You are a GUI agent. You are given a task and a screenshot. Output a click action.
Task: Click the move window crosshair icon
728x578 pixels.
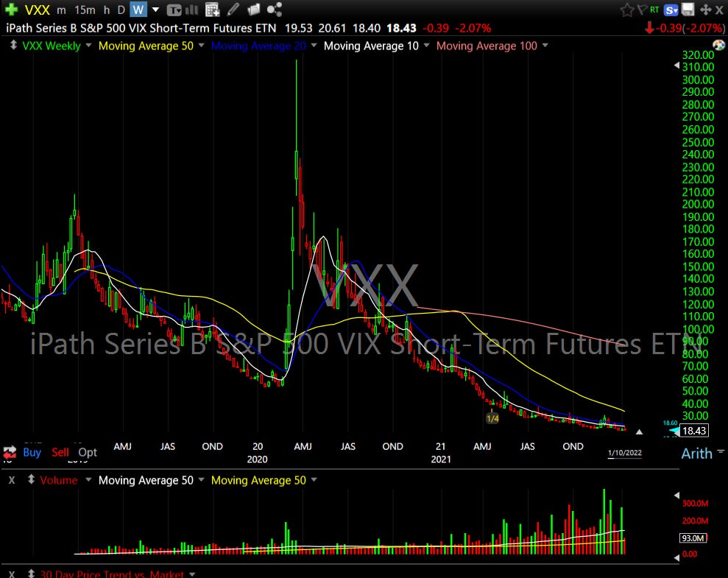tap(706, 10)
